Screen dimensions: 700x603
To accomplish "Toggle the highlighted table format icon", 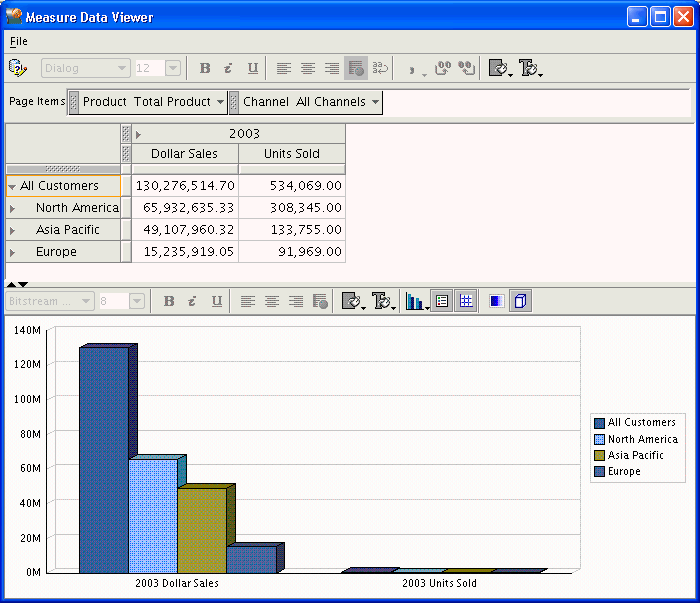I will pyautogui.click(x=356, y=68).
